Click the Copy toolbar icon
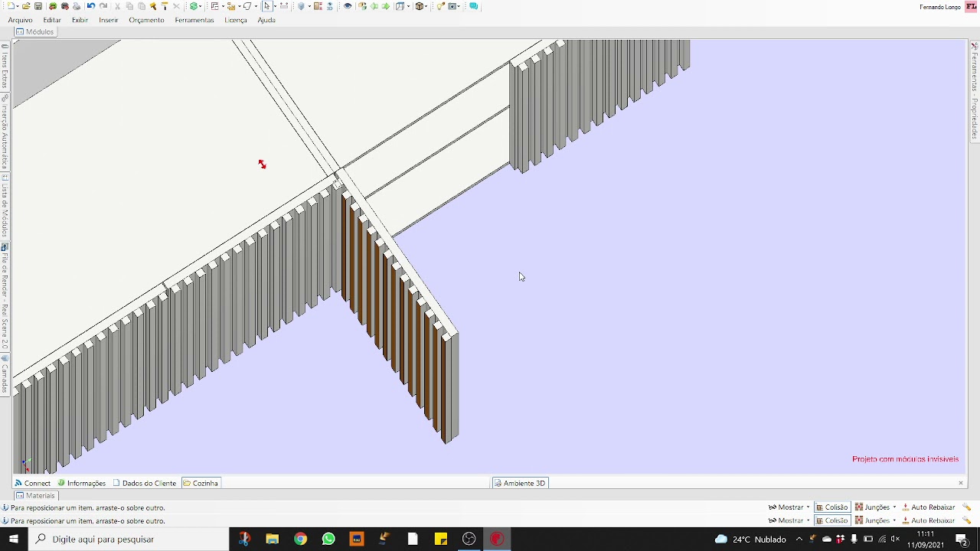 point(129,6)
